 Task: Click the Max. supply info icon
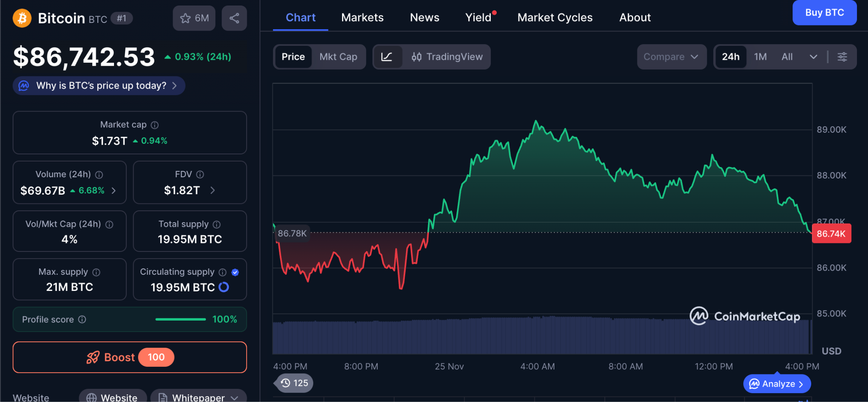[x=96, y=272]
